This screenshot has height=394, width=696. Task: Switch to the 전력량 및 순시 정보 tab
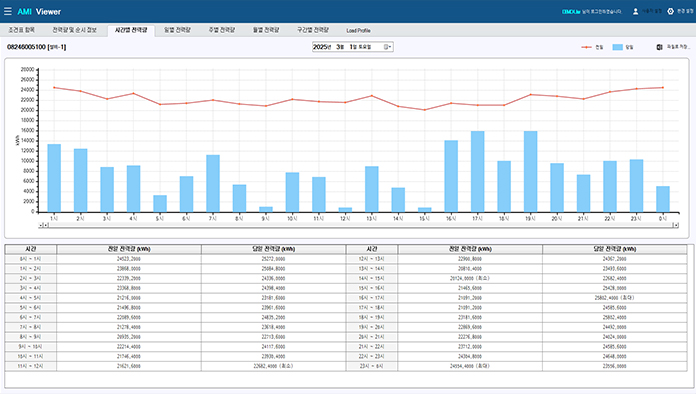click(x=74, y=30)
